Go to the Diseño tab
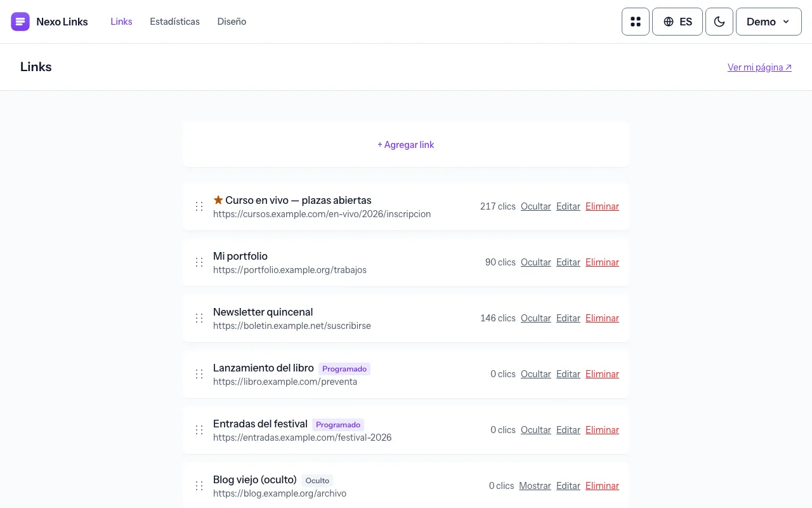This screenshot has height=508, width=812. point(232,22)
